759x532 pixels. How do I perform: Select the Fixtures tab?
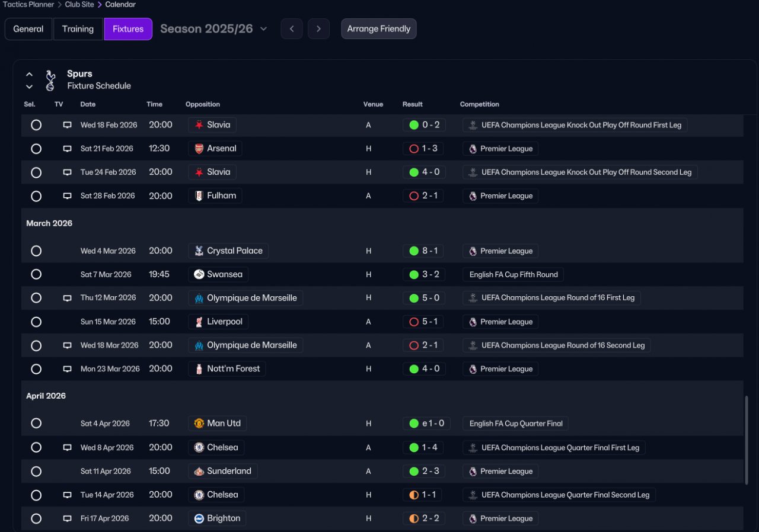tap(128, 29)
